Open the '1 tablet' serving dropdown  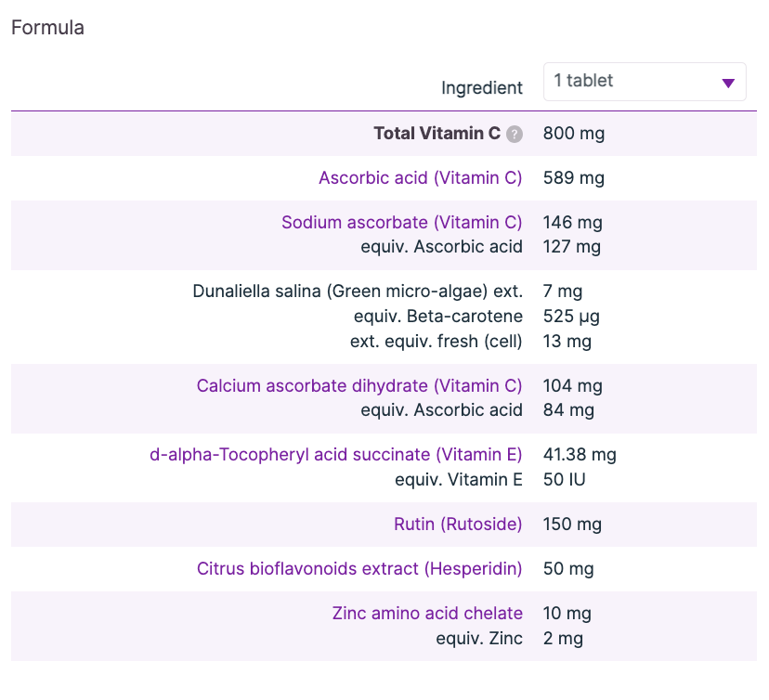(645, 82)
